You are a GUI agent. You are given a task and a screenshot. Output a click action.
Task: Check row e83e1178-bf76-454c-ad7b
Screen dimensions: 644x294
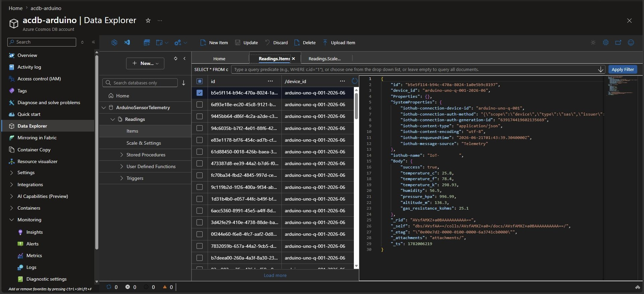click(200, 140)
